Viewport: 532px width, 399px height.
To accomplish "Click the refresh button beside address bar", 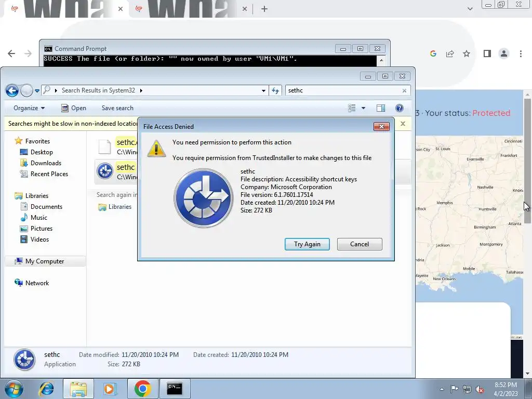I will (275, 90).
